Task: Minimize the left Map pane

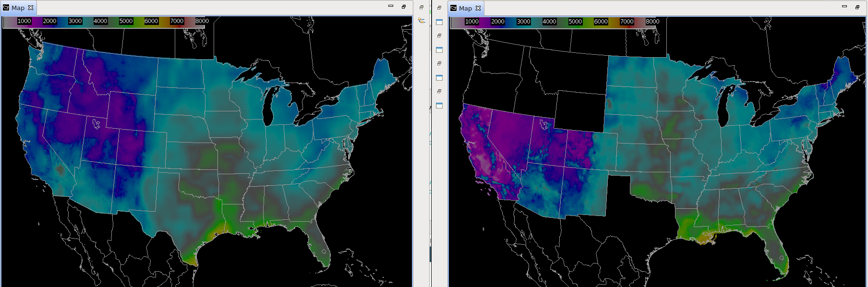Action: pyautogui.click(x=391, y=7)
